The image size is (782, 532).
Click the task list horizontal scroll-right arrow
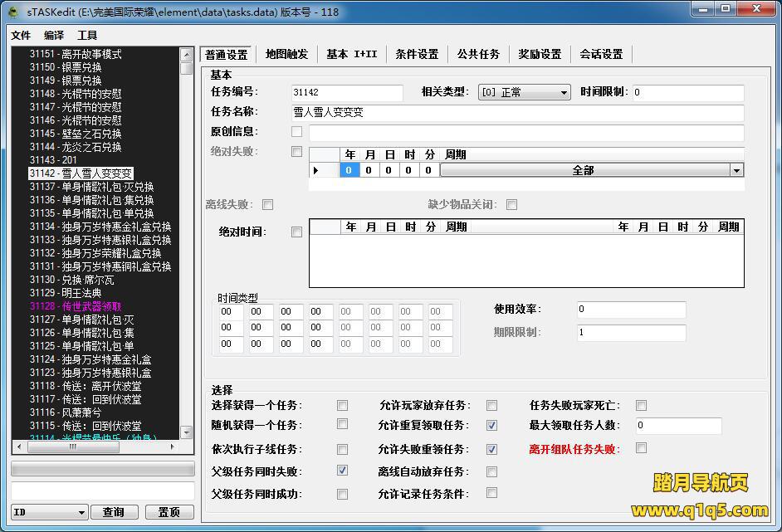coord(173,446)
